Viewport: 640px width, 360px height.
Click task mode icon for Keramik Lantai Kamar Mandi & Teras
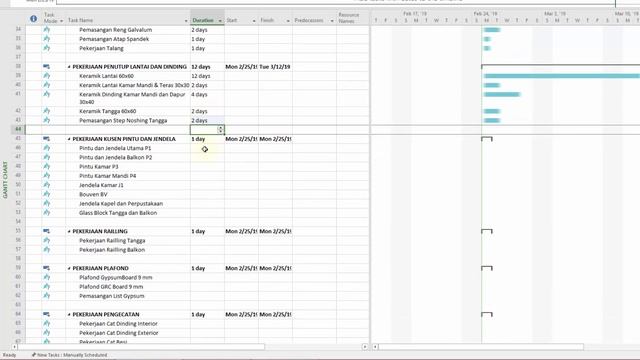tap(47, 85)
